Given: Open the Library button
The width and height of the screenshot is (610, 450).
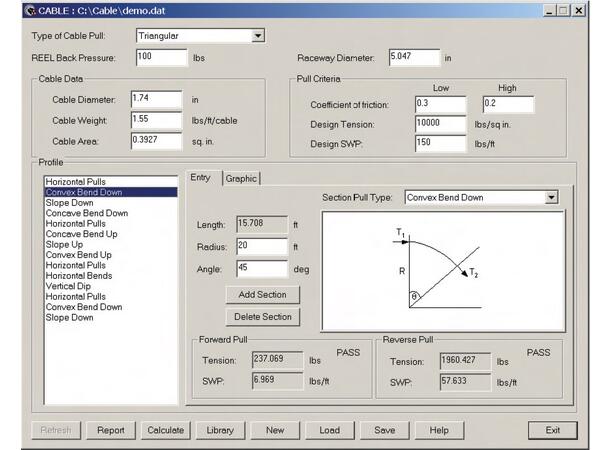Looking at the screenshot, I should click(220, 430).
